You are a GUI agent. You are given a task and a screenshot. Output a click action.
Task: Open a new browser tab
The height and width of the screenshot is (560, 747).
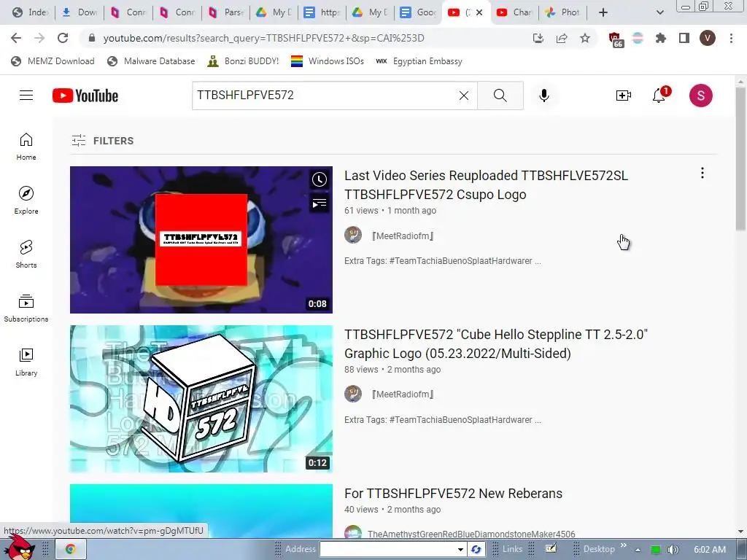[603, 12]
